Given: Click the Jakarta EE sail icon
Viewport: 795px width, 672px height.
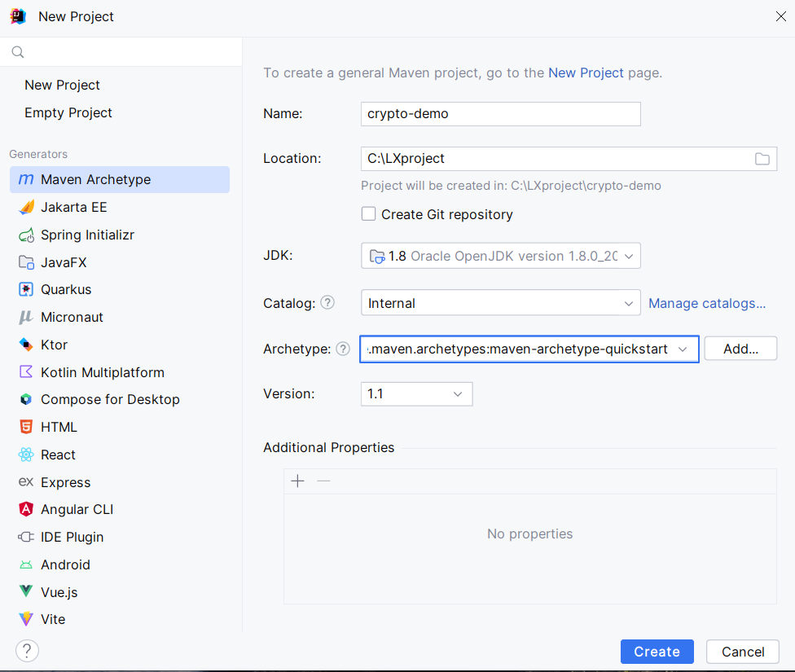Looking at the screenshot, I should coord(26,208).
